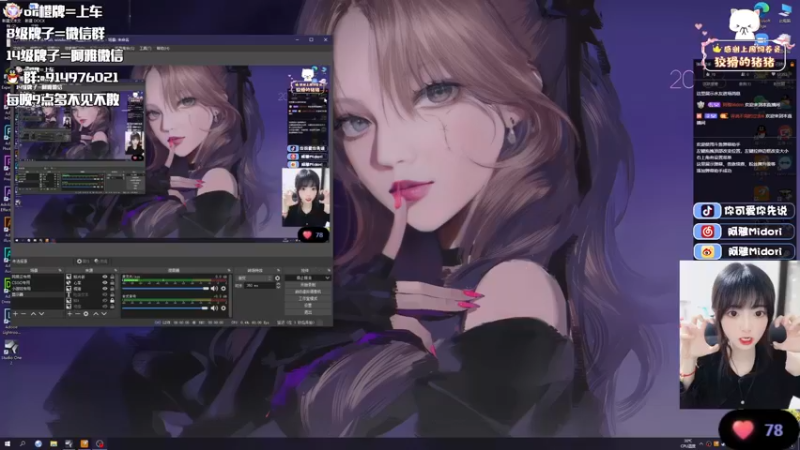This screenshot has height=450, width=800.
Task: Toggle the lock on the second source row
Action: [112, 283]
